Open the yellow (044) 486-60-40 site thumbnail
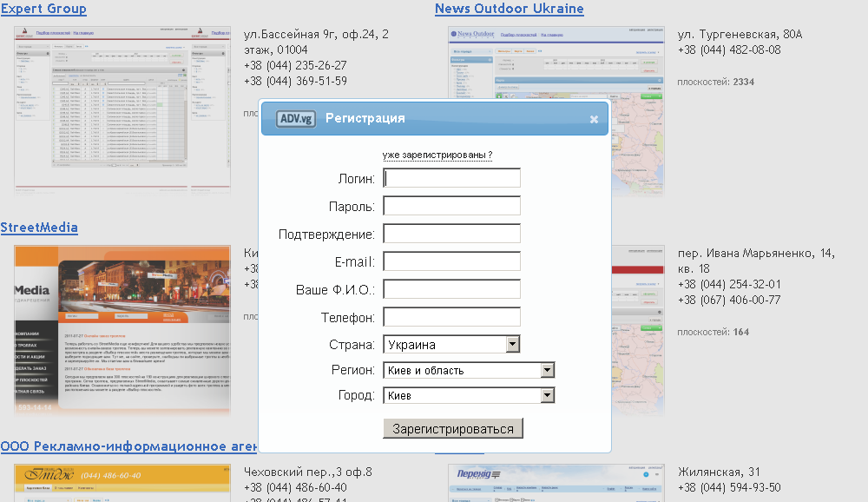868x502 pixels. (122, 483)
